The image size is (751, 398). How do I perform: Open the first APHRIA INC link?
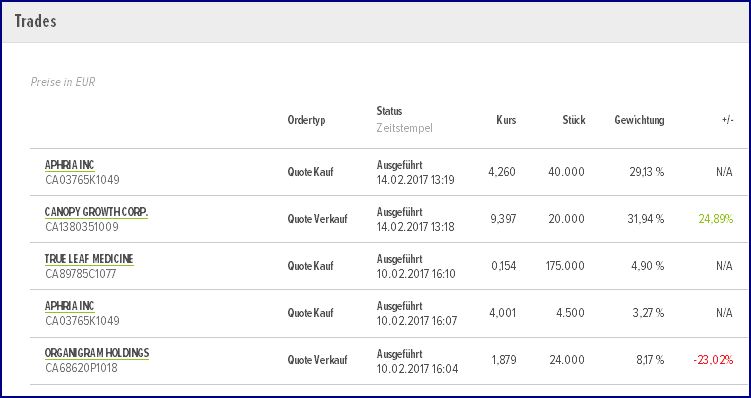[69, 165]
